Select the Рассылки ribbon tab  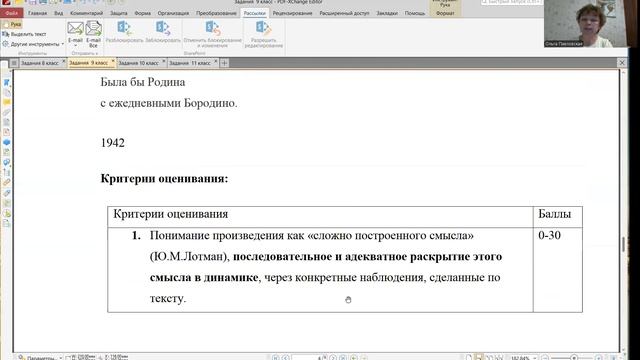pyautogui.click(x=255, y=13)
